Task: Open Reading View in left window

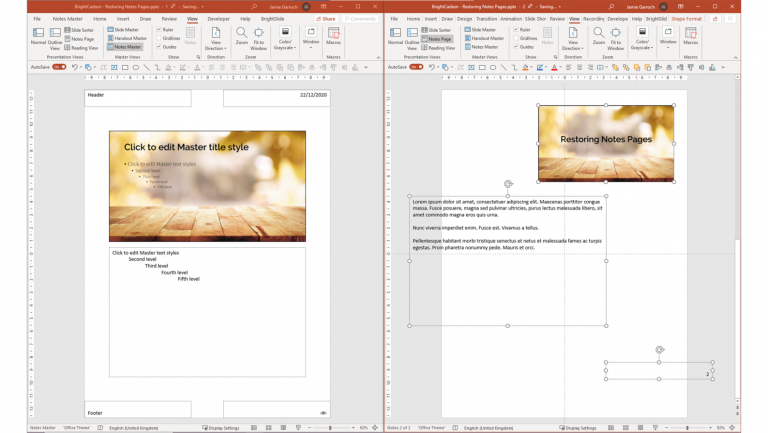Action: point(81,48)
